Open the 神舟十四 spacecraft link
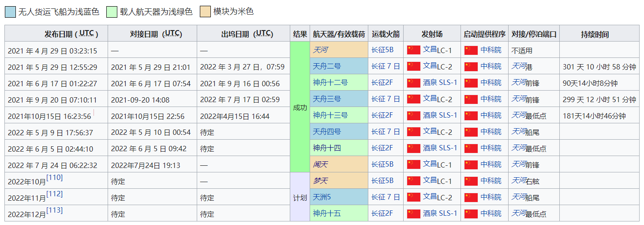The image size is (644, 225). [326, 148]
